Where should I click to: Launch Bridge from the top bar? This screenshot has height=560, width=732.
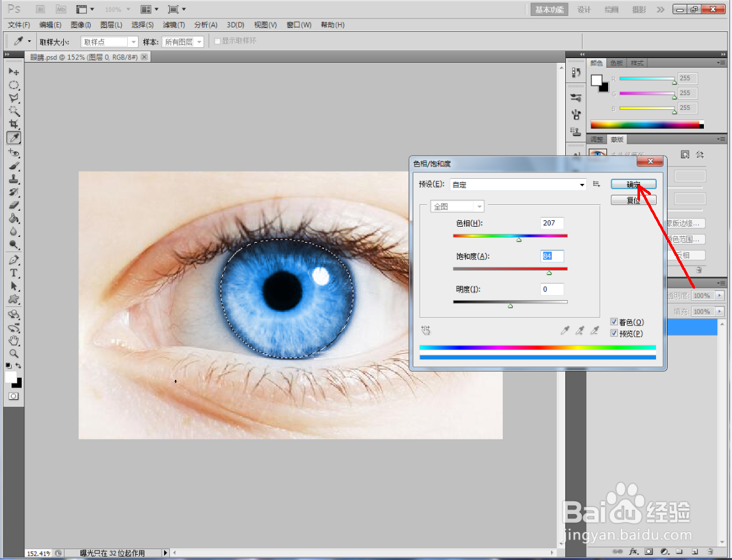40,10
